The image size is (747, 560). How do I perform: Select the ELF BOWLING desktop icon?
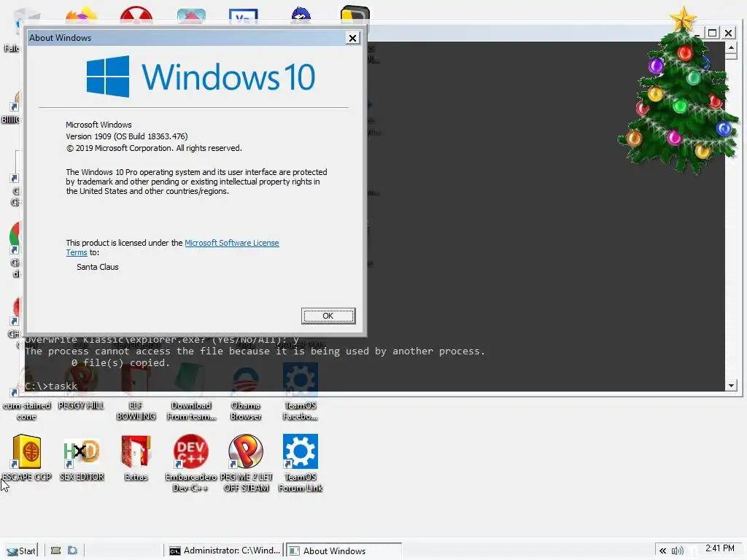coord(136,392)
